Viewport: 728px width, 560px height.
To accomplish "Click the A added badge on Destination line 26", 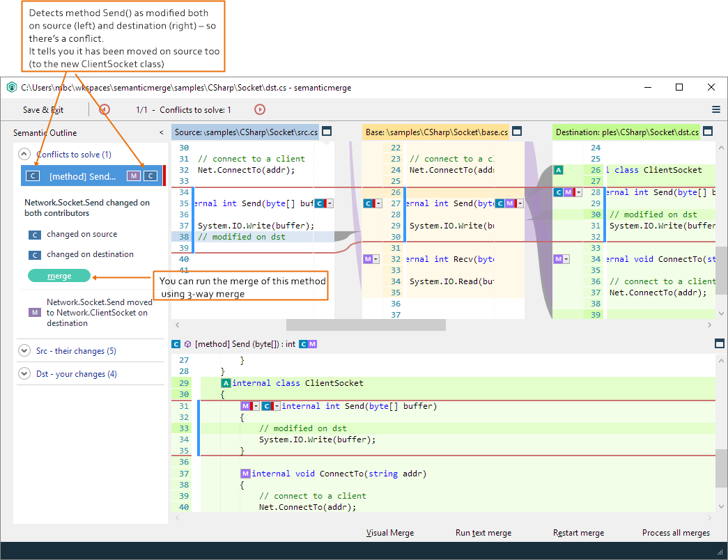I will 559,170.
